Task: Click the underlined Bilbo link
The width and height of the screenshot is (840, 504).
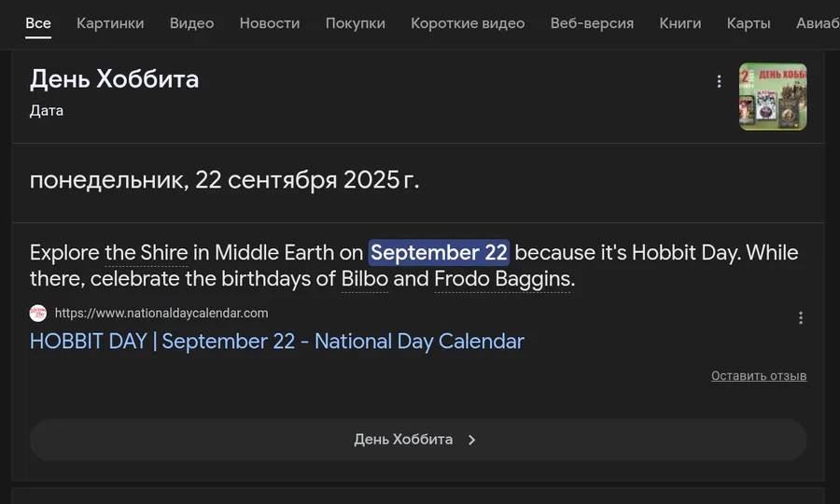Action: 364,279
